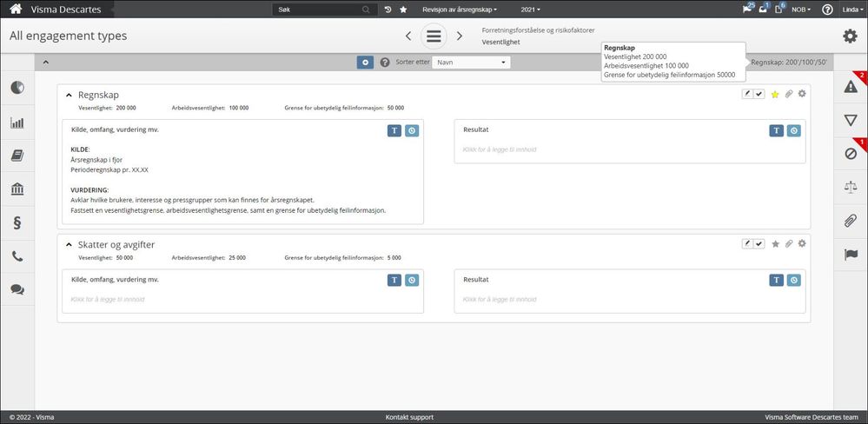868x424 pixels.
Task: Open warnings triangle with badge 2
Action: click(851, 86)
